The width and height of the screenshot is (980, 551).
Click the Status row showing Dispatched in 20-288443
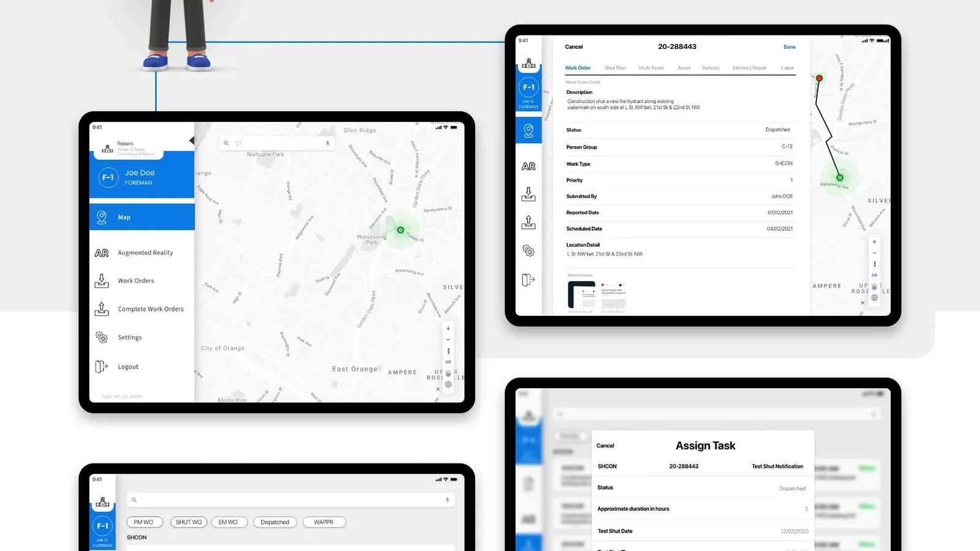pos(680,130)
